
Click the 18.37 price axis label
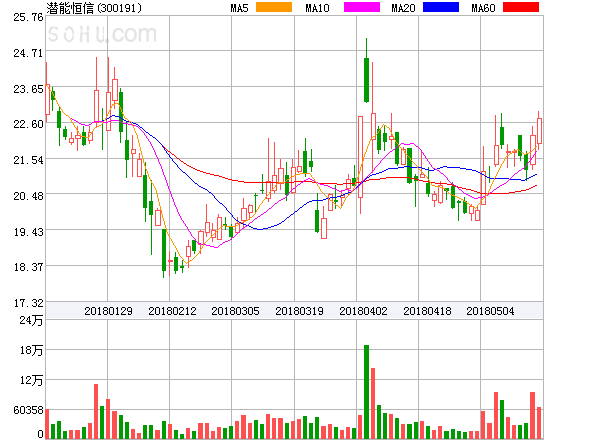[28, 267]
